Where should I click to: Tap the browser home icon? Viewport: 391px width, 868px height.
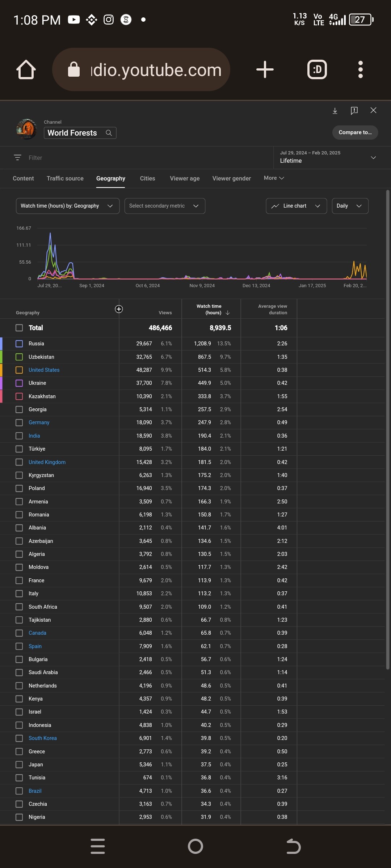pos(26,69)
